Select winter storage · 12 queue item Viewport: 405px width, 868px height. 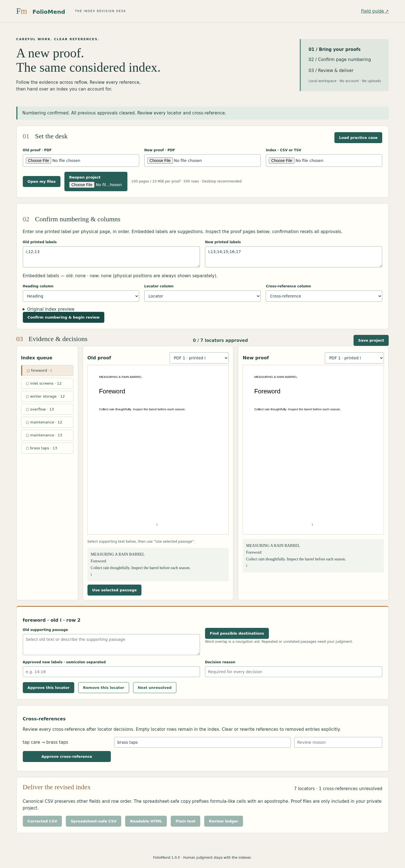click(x=47, y=396)
